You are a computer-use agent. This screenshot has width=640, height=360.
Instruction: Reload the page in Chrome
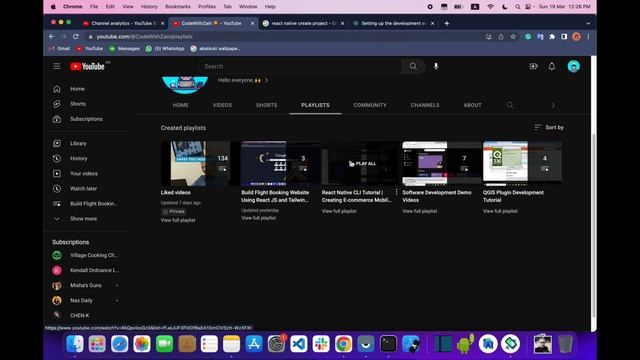click(76, 37)
